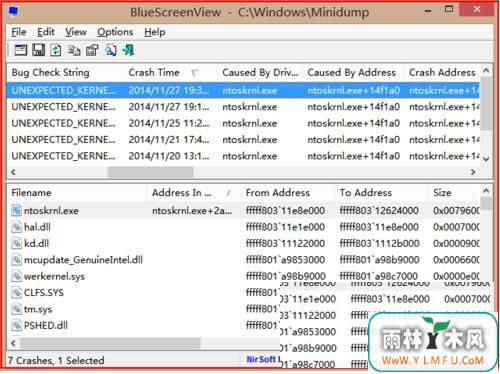Sort by Caused By Driver column header
This screenshot has width=500, height=374.
click(x=260, y=72)
